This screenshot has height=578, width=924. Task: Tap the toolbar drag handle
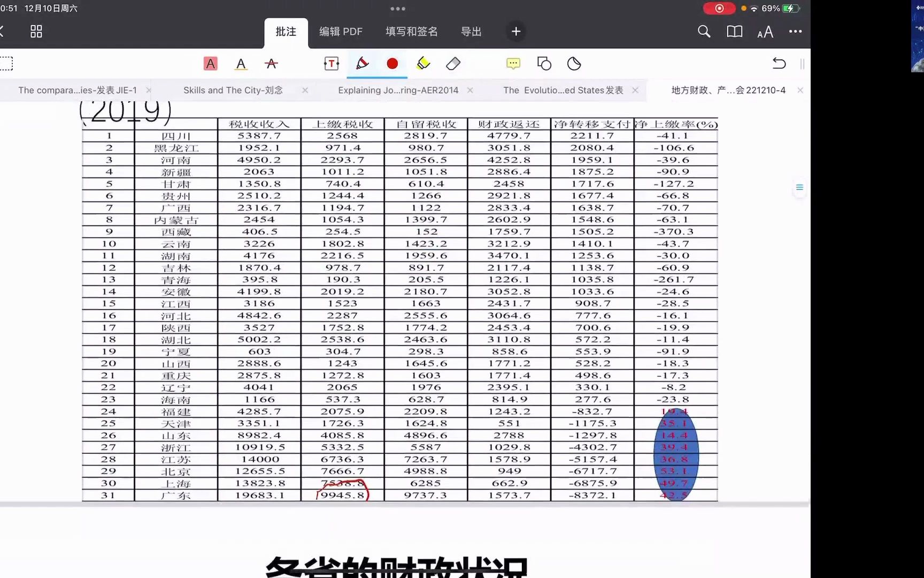pyautogui.click(x=802, y=64)
